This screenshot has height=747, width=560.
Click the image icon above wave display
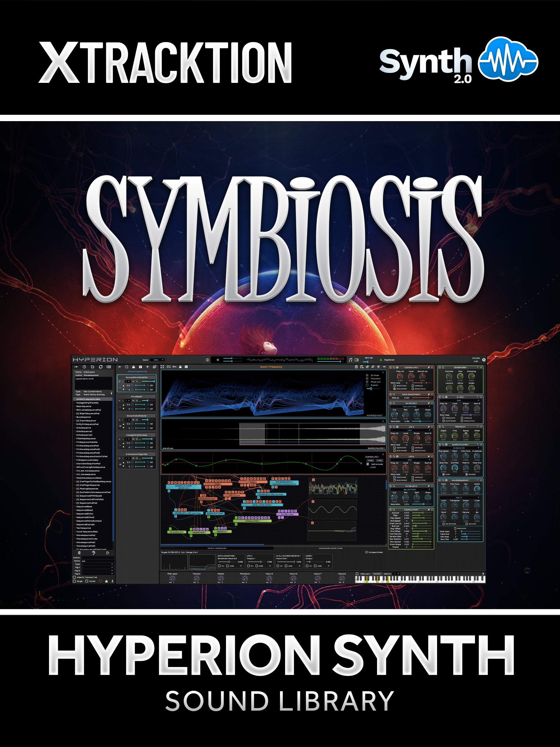[x=169, y=367]
